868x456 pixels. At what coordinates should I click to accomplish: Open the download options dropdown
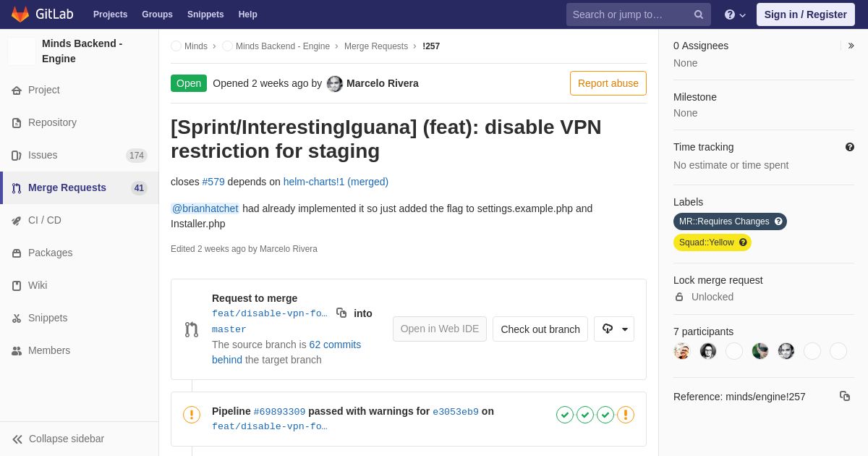point(614,329)
